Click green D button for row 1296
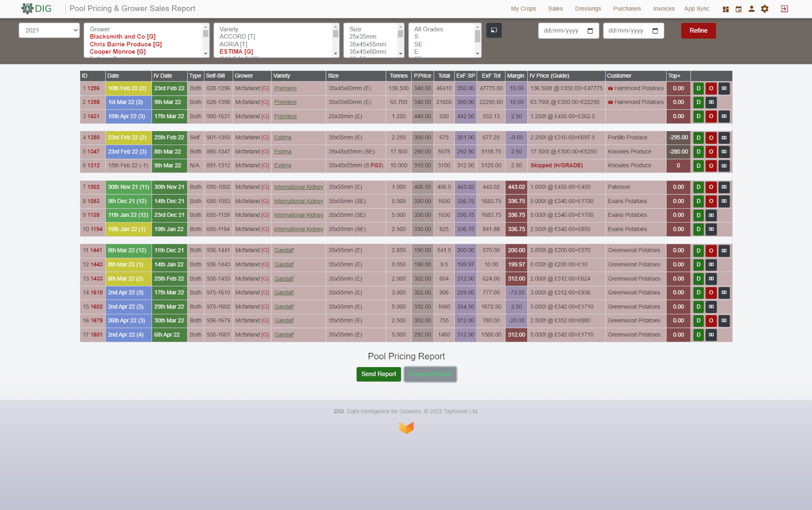The width and height of the screenshot is (812, 510). [x=698, y=88]
